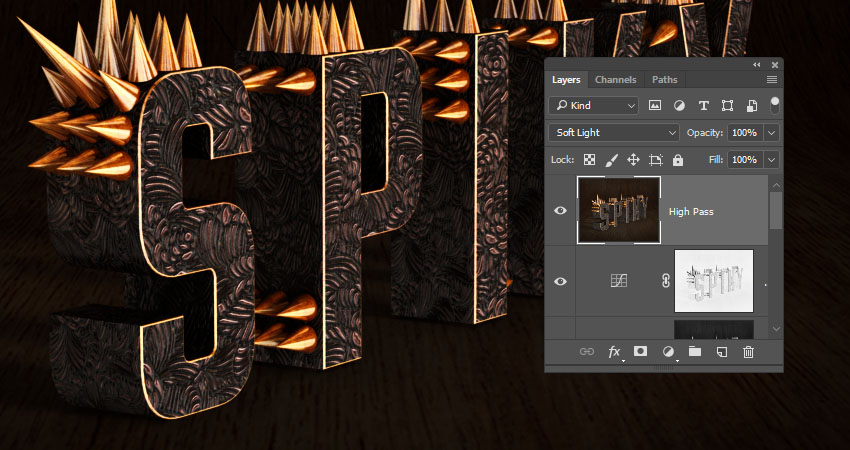Click the layers panel scrollbar thumb
The image size is (850, 450).
776,211
